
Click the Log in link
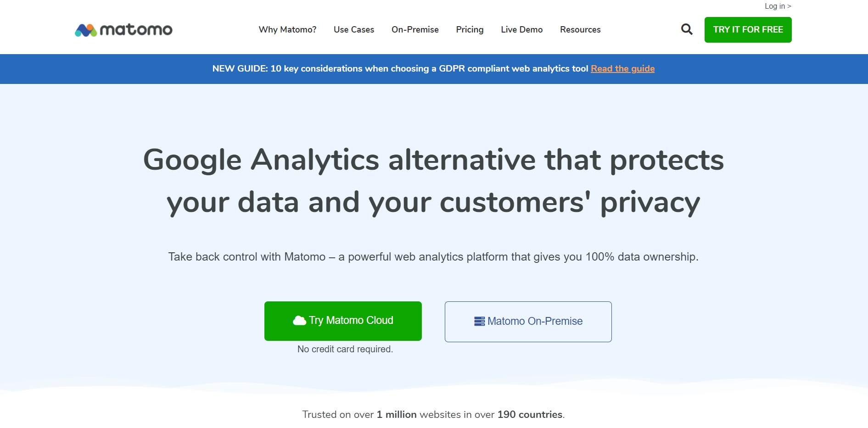(777, 6)
